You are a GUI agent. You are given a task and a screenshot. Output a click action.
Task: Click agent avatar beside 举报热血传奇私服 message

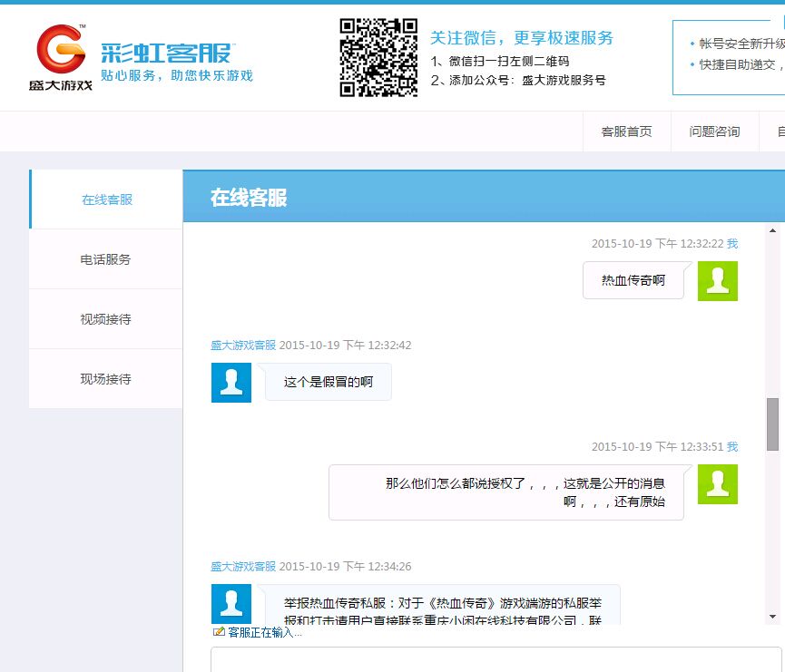click(x=231, y=603)
